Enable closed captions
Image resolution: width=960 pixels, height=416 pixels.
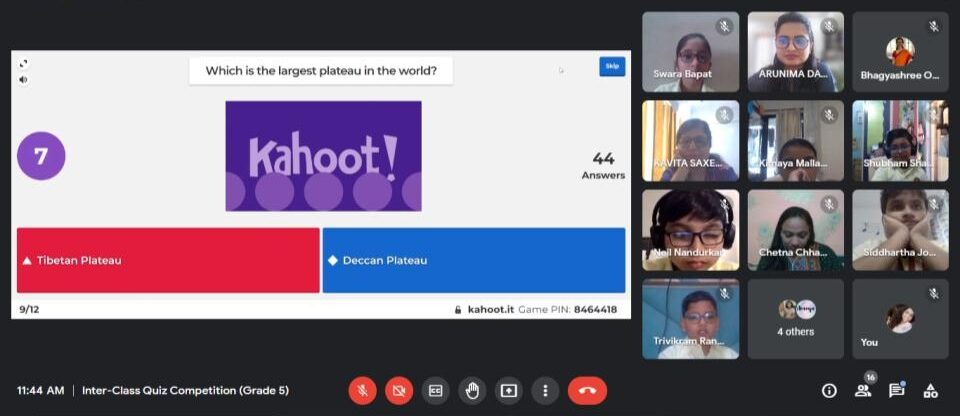pos(435,390)
